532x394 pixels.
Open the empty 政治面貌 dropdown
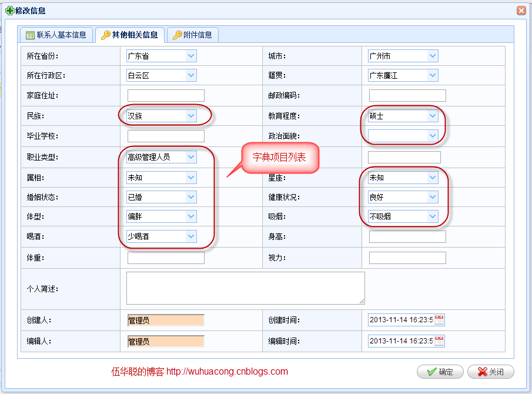(433, 136)
